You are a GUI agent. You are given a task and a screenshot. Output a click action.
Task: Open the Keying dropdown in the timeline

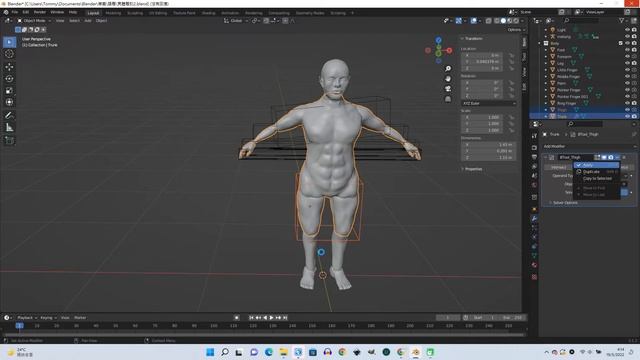(x=48, y=318)
